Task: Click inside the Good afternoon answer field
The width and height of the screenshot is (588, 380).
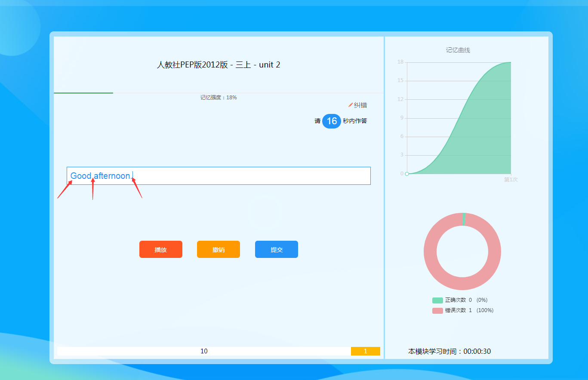Action: [x=219, y=176]
